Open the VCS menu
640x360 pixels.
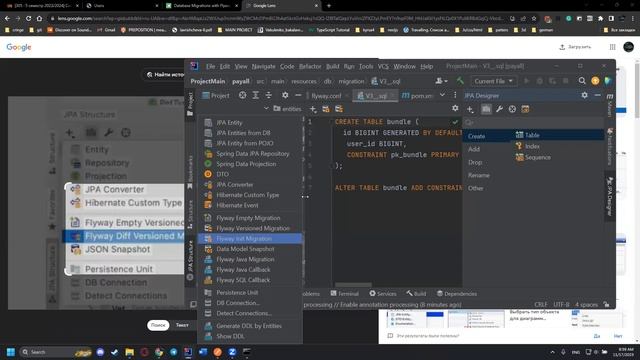(x=383, y=67)
